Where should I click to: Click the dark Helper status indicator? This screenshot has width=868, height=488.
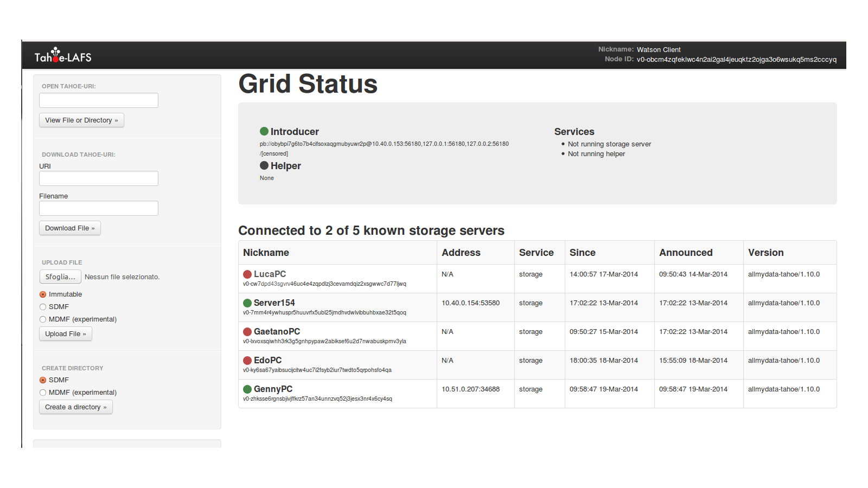pyautogui.click(x=264, y=165)
